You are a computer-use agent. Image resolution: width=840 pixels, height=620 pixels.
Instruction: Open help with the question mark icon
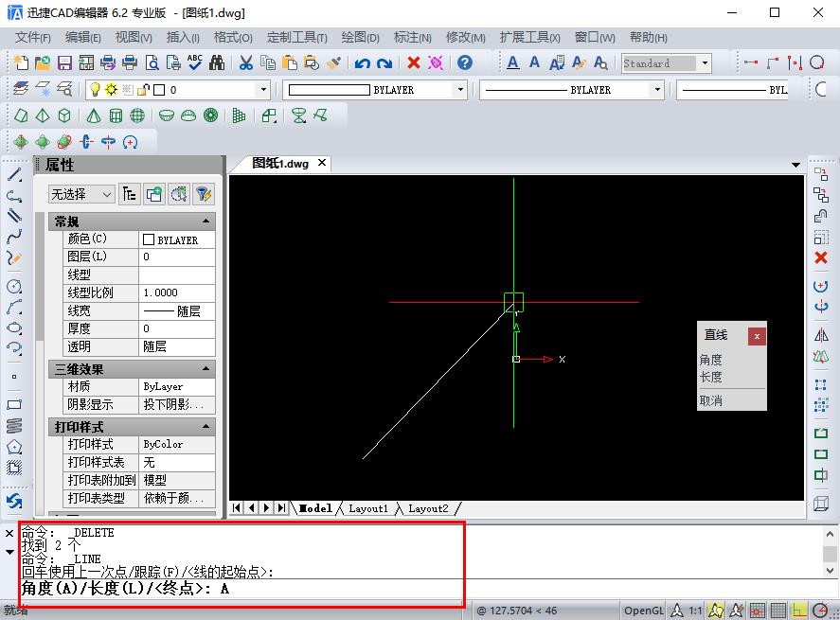pyautogui.click(x=465, y=62)
